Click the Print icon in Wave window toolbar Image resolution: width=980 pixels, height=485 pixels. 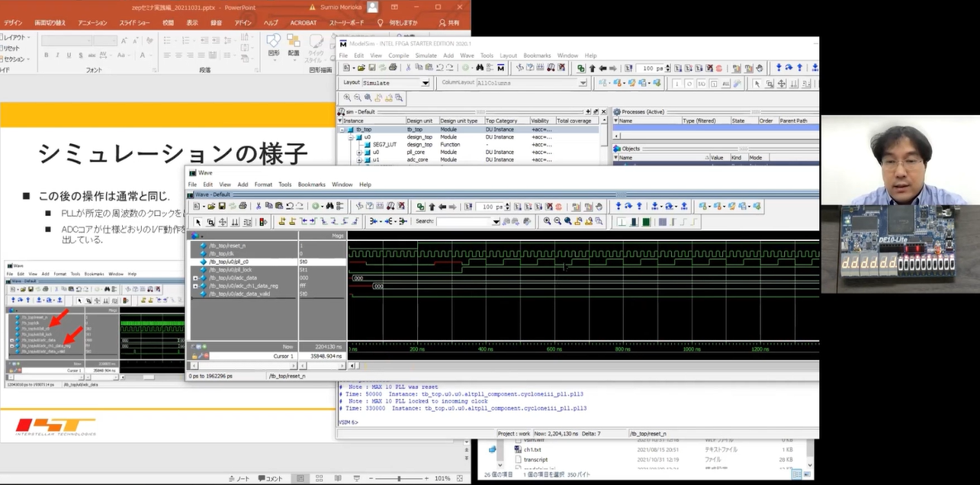(x=243, y=206)
